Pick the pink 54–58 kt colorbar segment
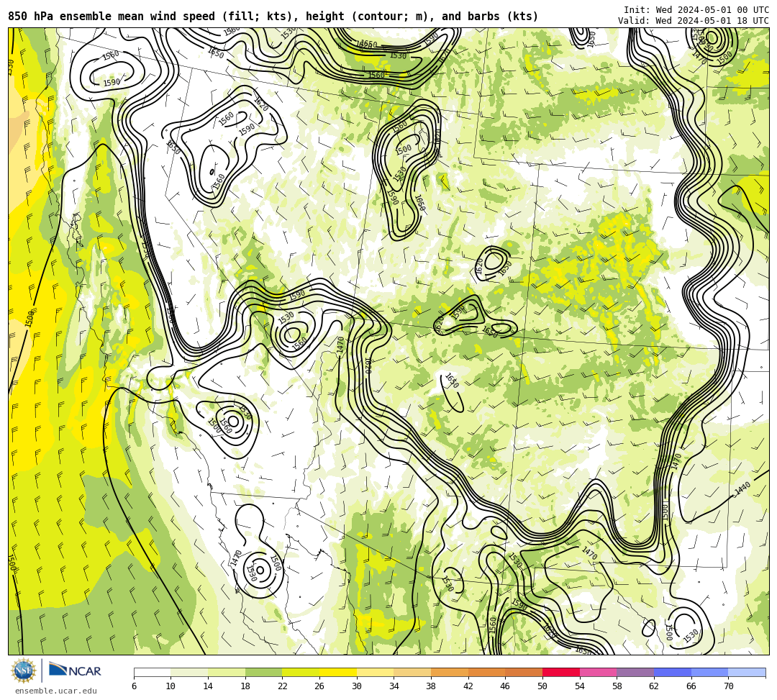This screenshot has height=700, width=777. pyautogui.click(x=598, y=672)
